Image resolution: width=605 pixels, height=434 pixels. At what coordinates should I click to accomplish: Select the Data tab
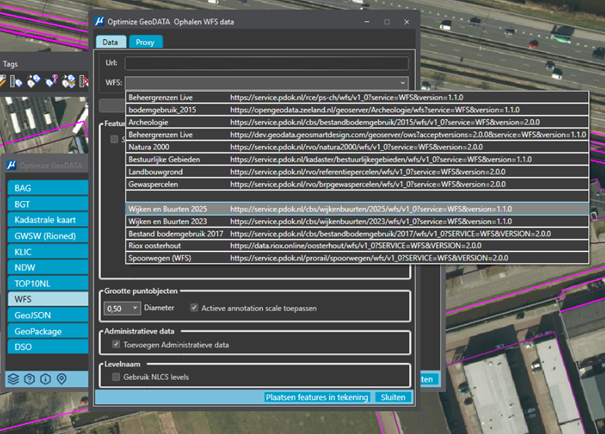[x=110, y=42]
